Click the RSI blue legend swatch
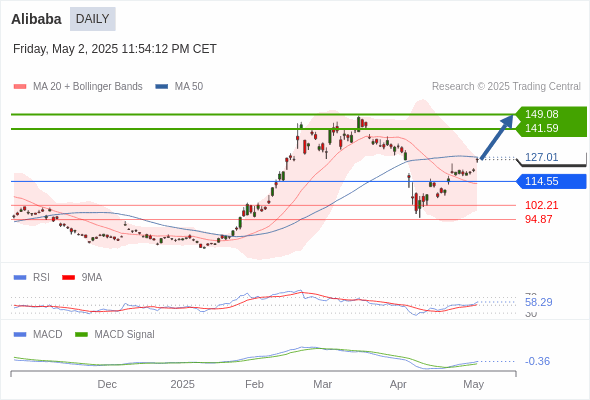This screenshot has width=590, height=400. click(20, 278)
